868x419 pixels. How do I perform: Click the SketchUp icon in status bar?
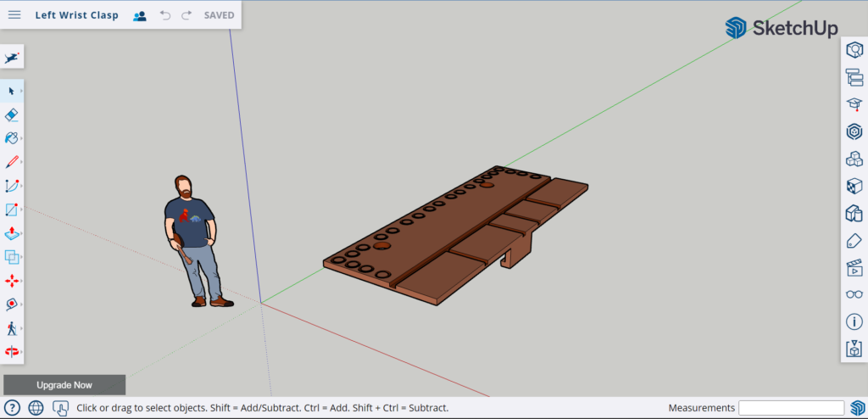point(858,408)
